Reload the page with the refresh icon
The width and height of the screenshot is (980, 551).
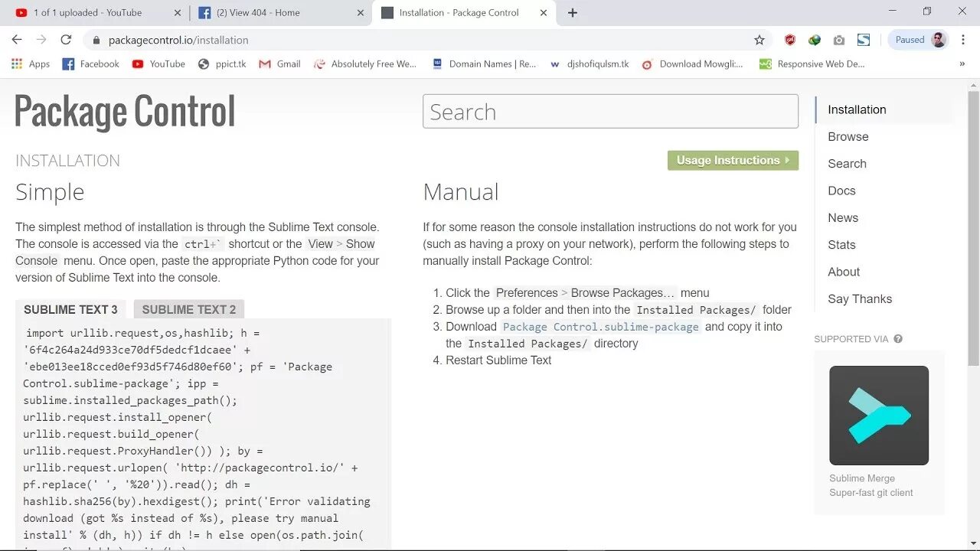click(66, 40)
